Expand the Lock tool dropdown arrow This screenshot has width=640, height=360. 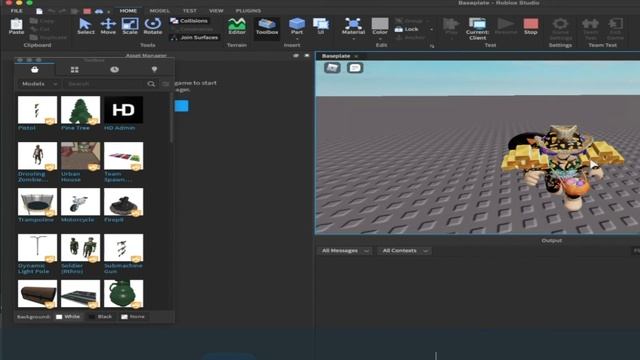tap(431, 29)
